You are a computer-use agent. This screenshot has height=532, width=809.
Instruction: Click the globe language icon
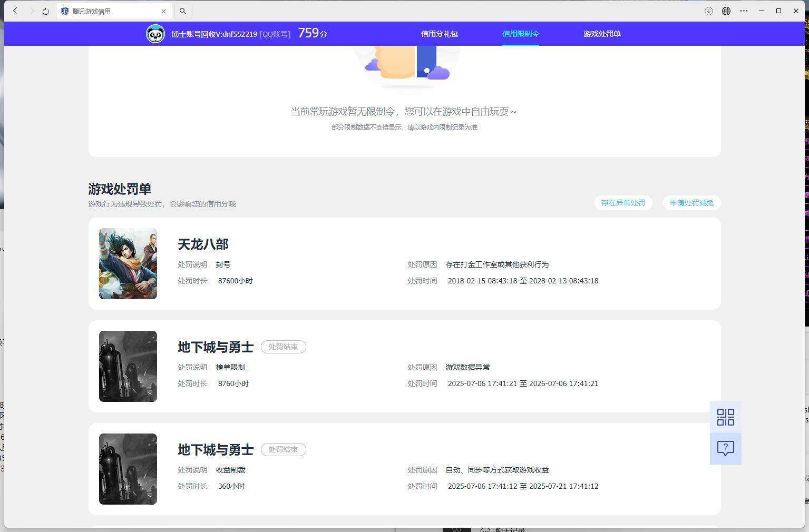coord(726,11)
